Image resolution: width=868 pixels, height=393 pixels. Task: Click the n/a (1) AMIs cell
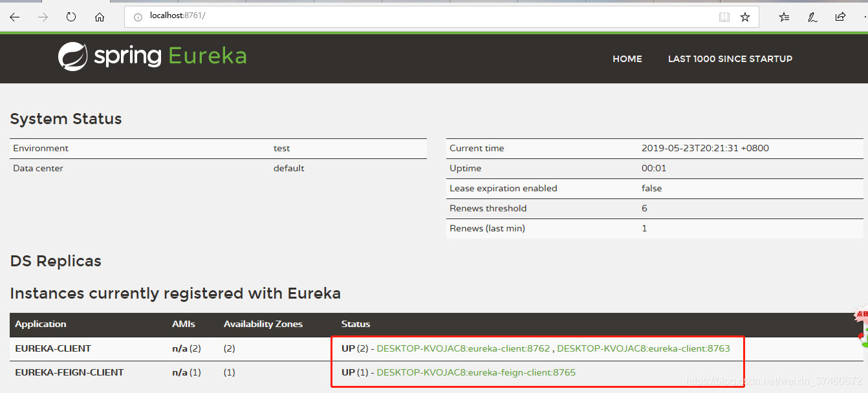[x=186, y=372]
